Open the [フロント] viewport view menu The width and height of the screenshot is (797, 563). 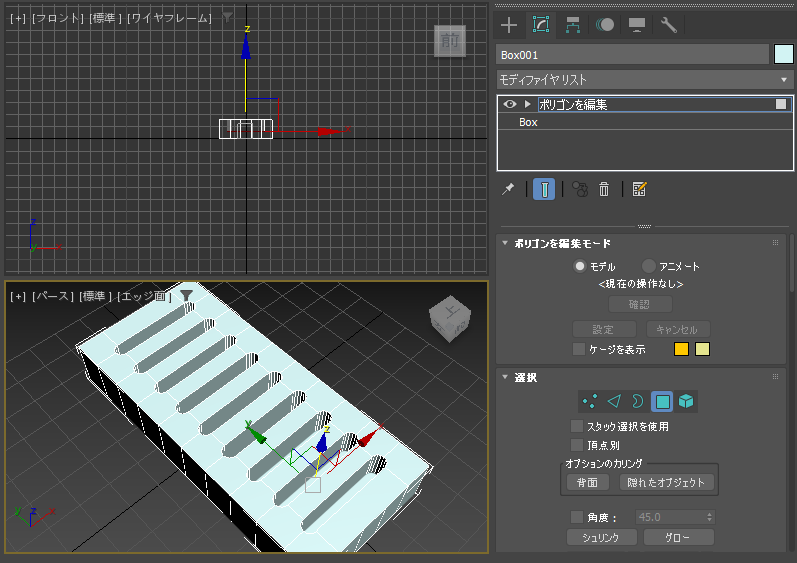click(x=58, y=18)
